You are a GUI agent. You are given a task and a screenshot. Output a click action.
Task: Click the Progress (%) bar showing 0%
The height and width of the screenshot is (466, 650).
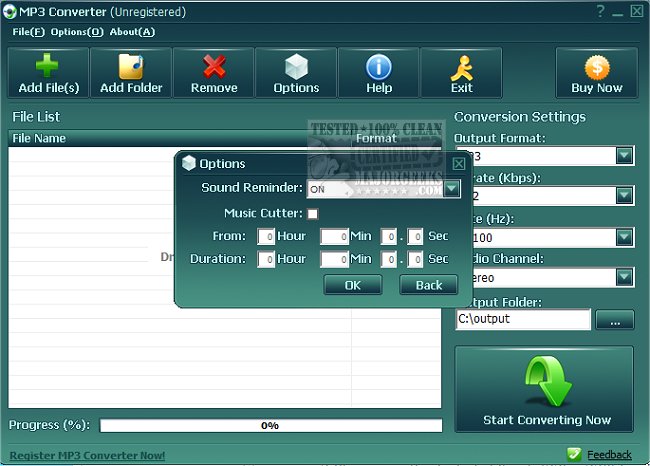point(271,425)
